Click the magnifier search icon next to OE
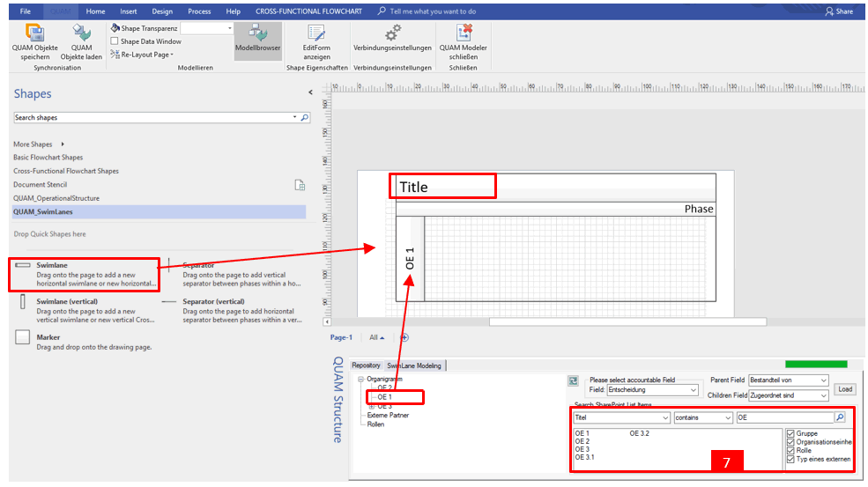 [840, 417]
